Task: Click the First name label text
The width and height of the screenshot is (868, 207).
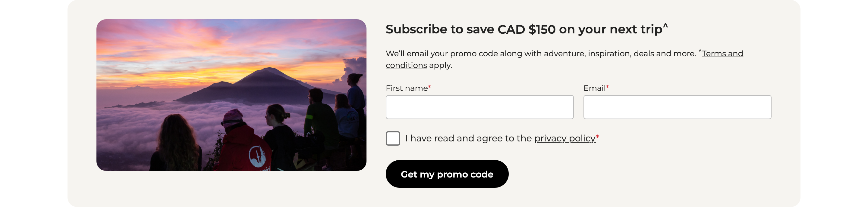Action: 407,88
